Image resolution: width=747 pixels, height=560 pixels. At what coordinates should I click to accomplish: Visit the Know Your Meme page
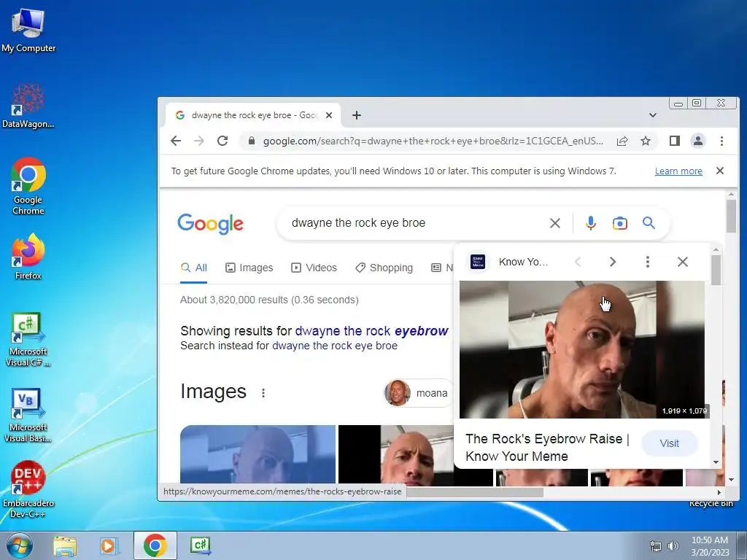[670, 443]
